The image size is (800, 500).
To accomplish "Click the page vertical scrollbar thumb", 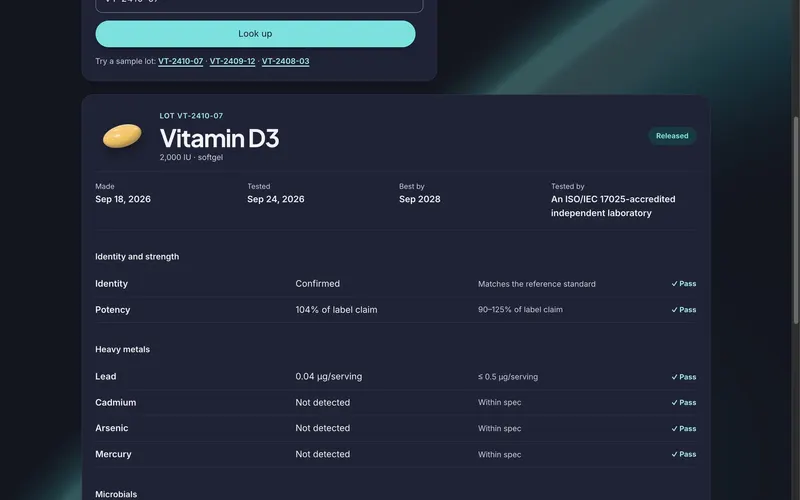I will point(795,219).
